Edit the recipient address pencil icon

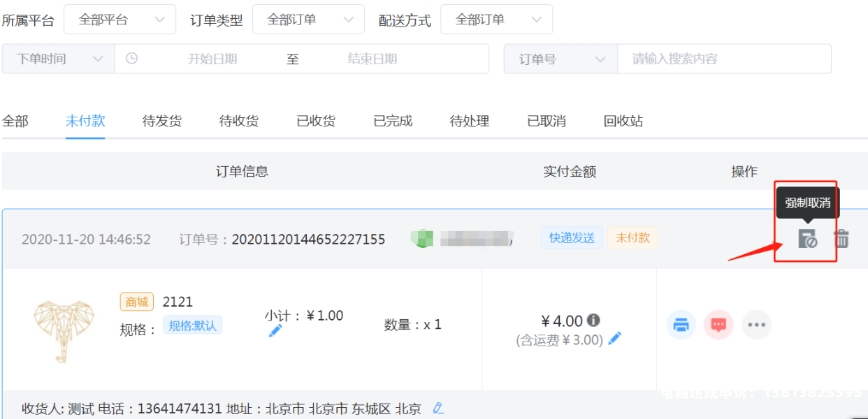(438, 408)
